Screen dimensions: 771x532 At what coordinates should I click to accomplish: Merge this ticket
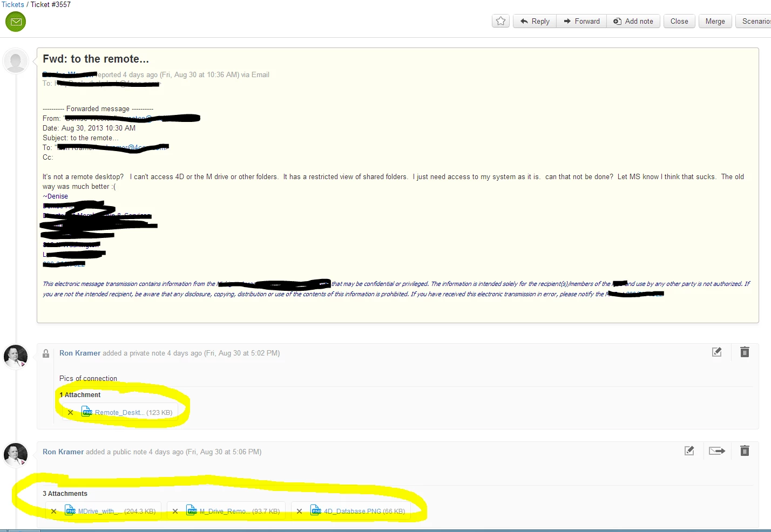[715, 21]
